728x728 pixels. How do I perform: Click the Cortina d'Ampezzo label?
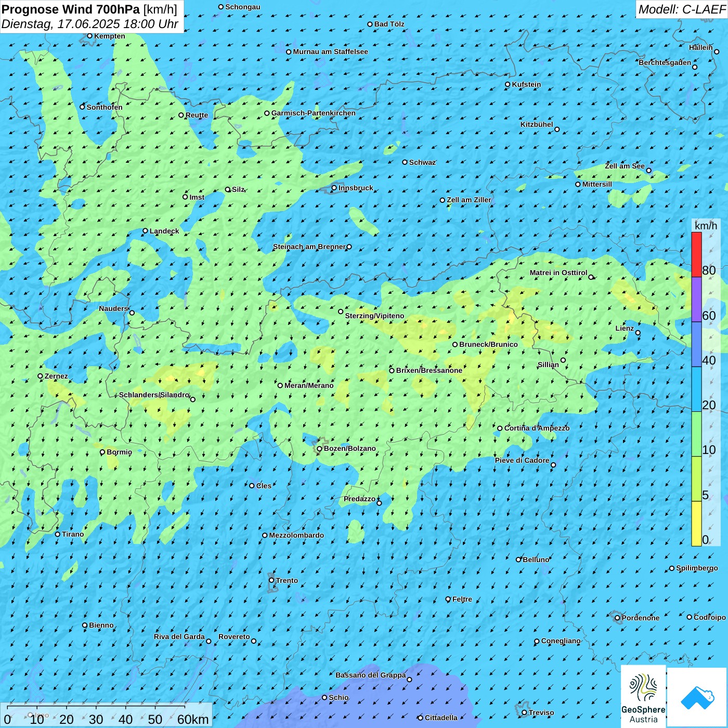(x=537, y=428)
